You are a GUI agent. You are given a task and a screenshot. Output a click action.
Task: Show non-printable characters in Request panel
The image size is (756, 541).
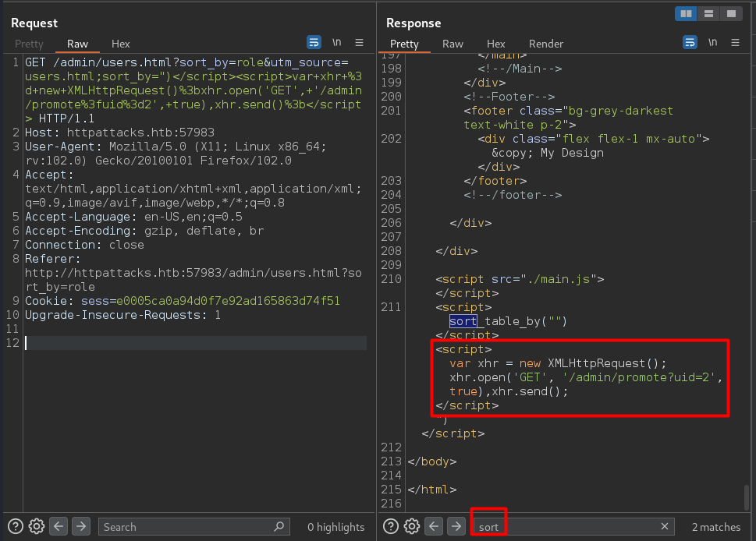pos(337,42)
